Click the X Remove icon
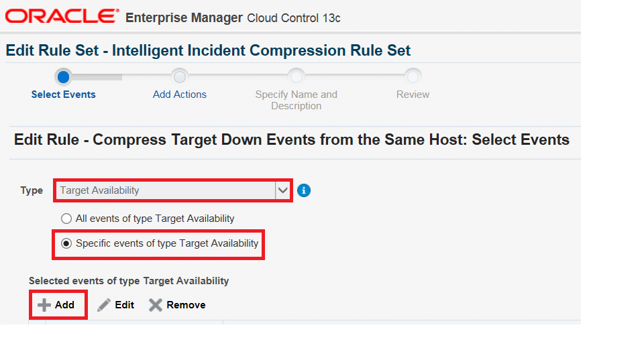The height and width of the screenshot is (362, 644). tap(156, 305)
